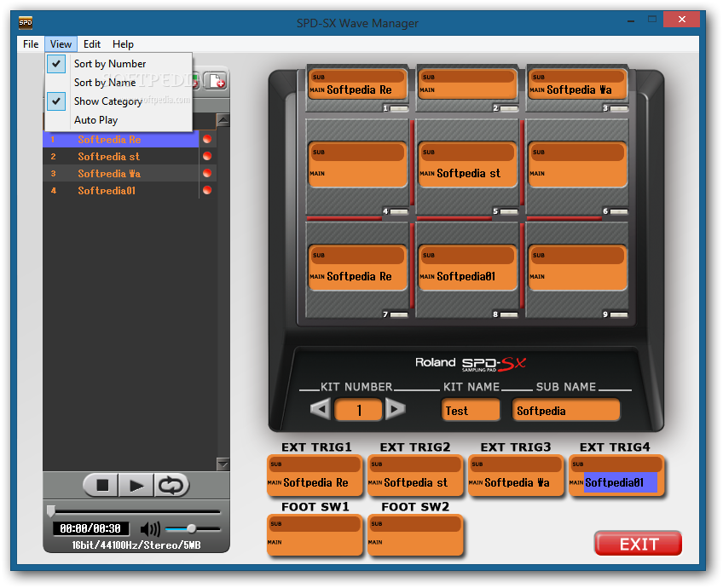This screenshot has height=588, width=723.
Task: Open the Edit menu
Action: tap(92, 44)
